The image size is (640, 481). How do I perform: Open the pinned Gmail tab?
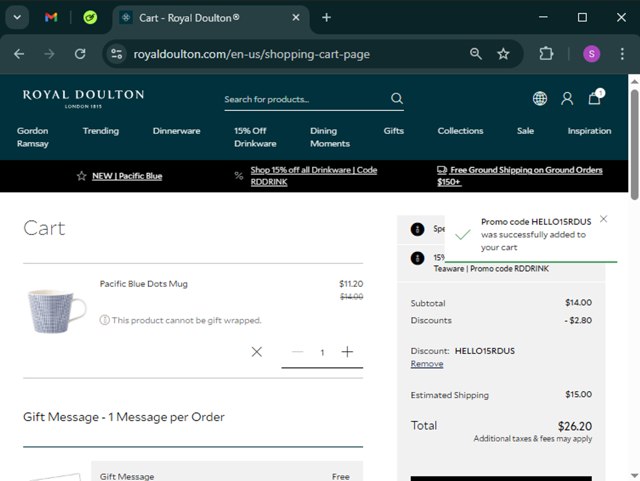point(51,18)
